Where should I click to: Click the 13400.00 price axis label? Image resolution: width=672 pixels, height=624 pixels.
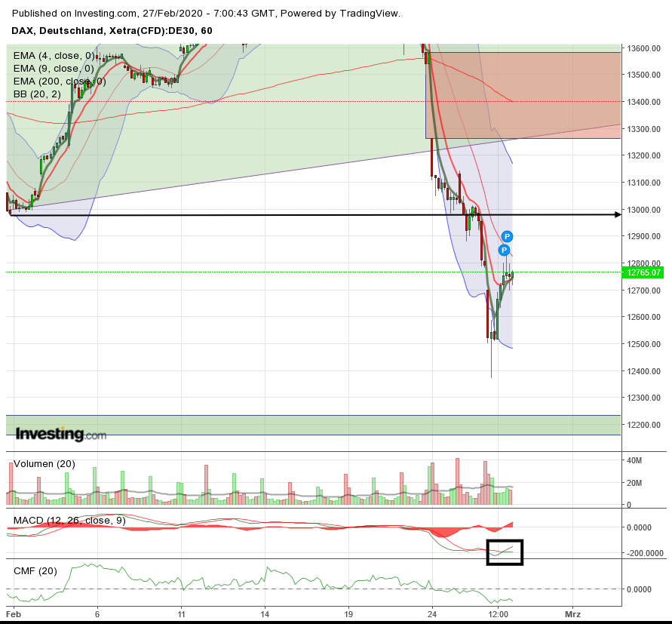tap(643, 102)
